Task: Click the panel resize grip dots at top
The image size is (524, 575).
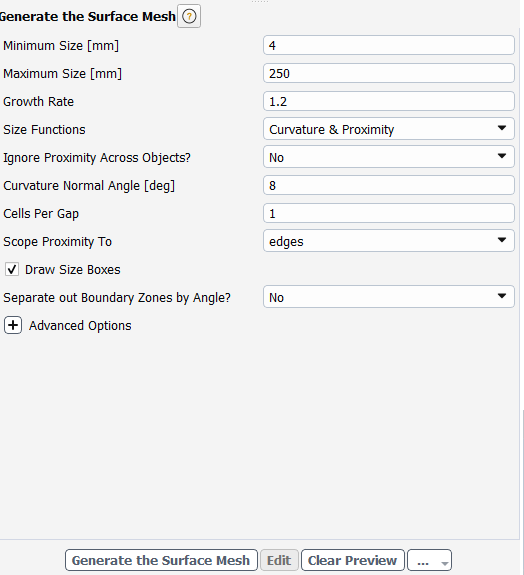Action: (x=260, y=1)
